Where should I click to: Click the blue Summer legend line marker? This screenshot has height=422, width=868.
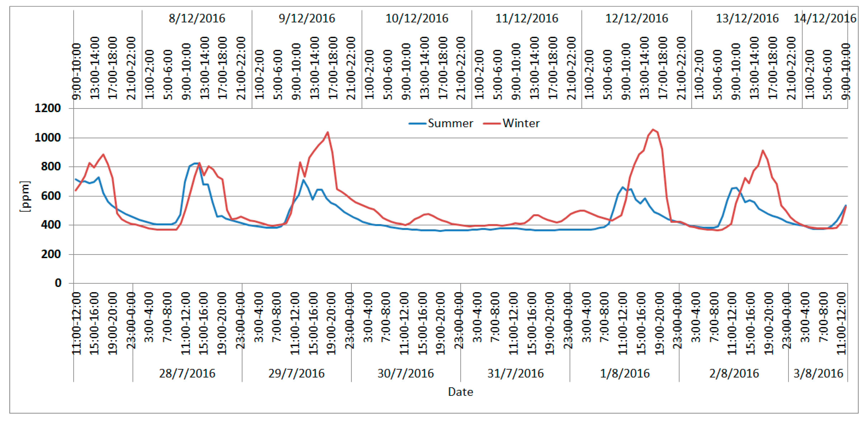point(417,124)
